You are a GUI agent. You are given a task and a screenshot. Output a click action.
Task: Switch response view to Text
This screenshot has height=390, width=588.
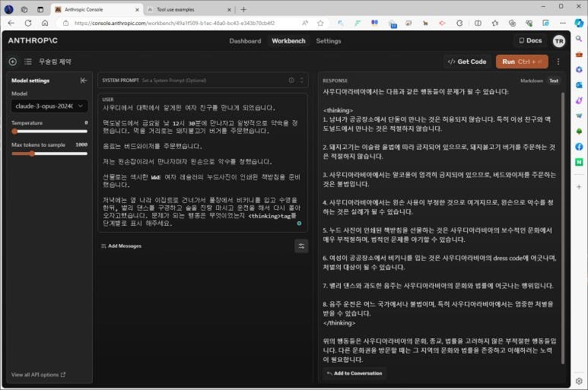554,81
